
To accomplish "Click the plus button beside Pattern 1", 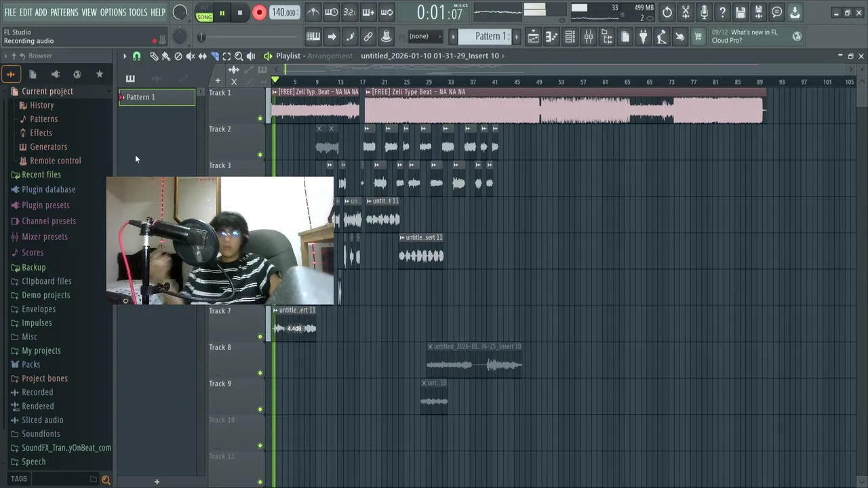I will [x=516, y=37].
